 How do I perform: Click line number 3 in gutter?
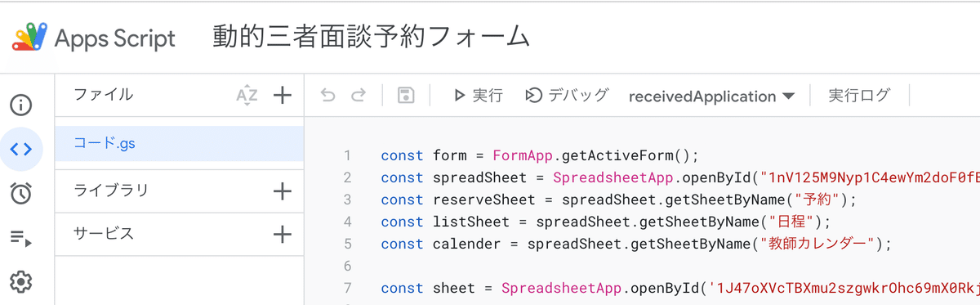(x=348, y=200)
